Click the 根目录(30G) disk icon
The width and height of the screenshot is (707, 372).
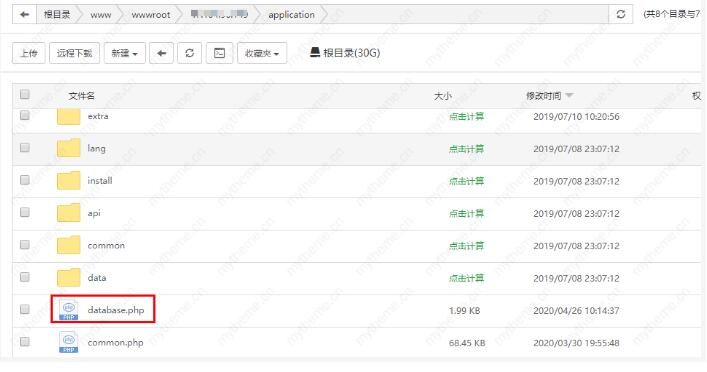point(315,52)
